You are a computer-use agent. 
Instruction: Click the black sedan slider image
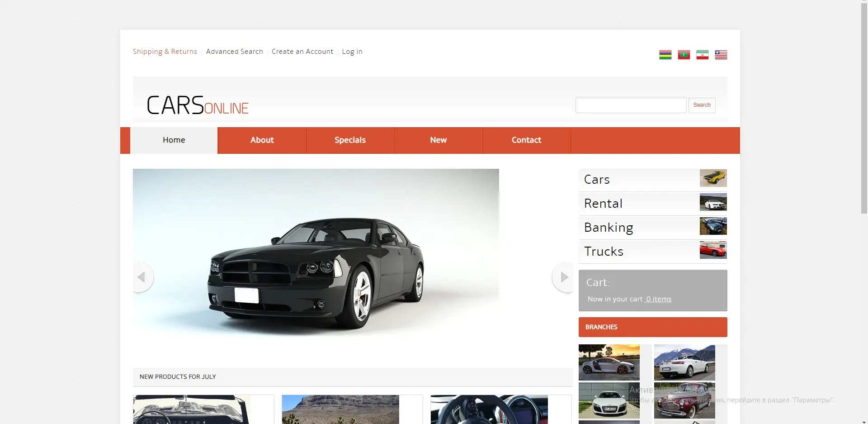coord(316,256)
